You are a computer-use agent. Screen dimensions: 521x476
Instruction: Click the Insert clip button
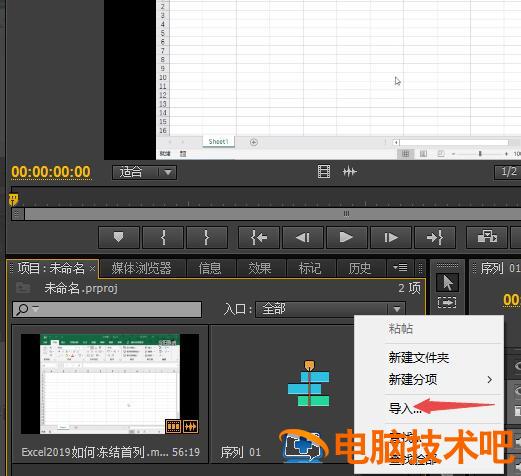[487, 237]
